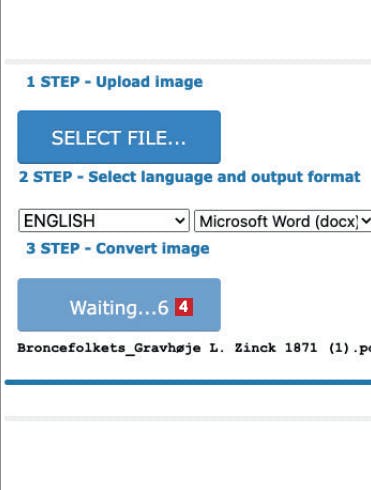Click the SELECT FILE... upload button
The image size is (371, 490).
(119, 137)
